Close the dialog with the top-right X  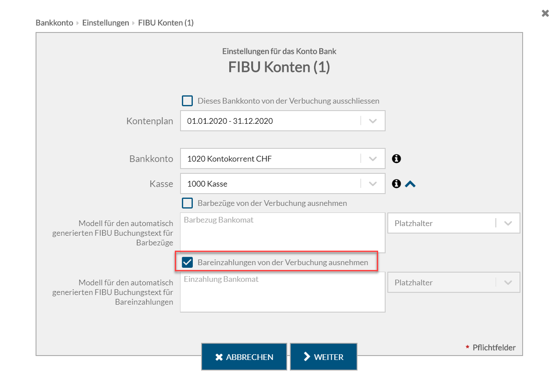(x=545, y=13)
